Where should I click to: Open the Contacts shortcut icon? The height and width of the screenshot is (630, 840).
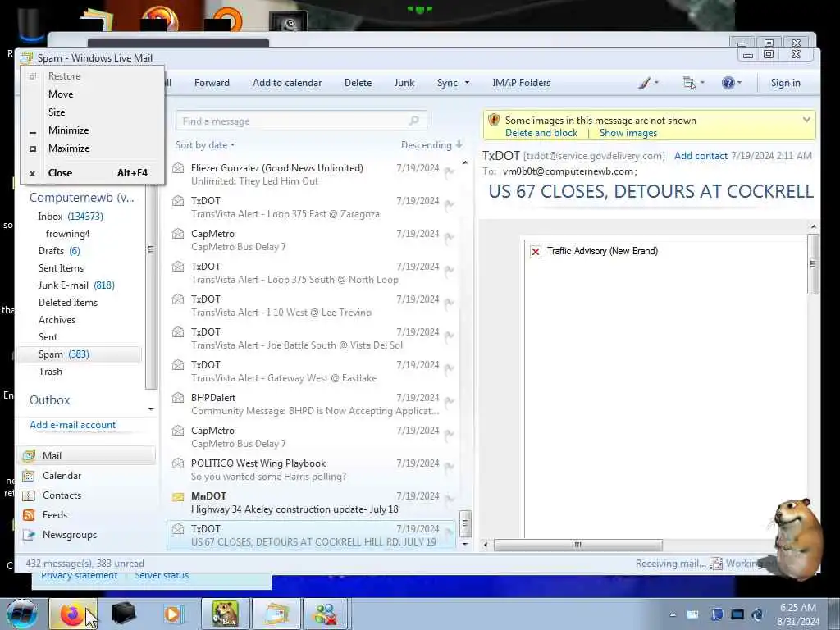tap(29, 495)
